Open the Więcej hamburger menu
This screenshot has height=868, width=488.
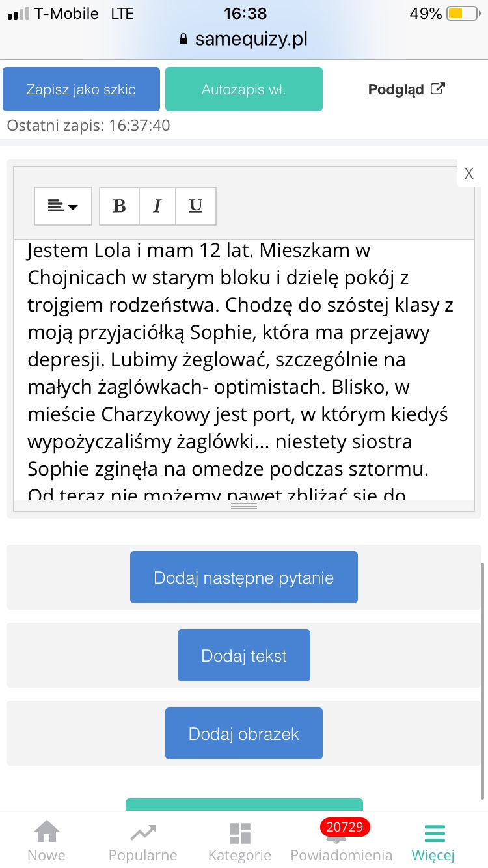click(433, 840)
